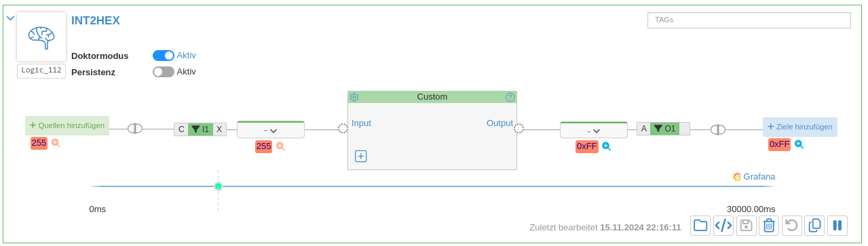
Task: Save logic with floppy disk icon
Action: 746,226
